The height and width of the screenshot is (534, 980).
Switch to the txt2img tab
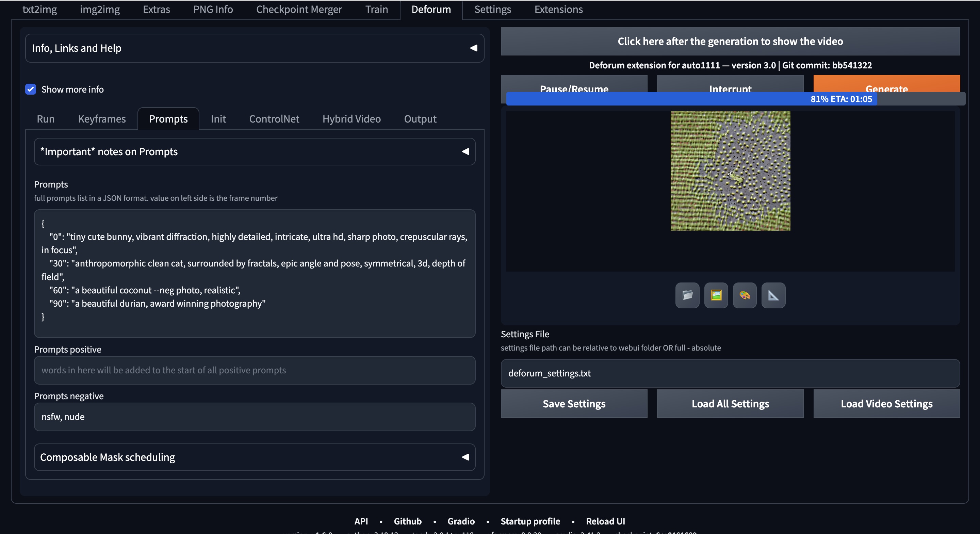pyautogui.click(x=39, y=9)
